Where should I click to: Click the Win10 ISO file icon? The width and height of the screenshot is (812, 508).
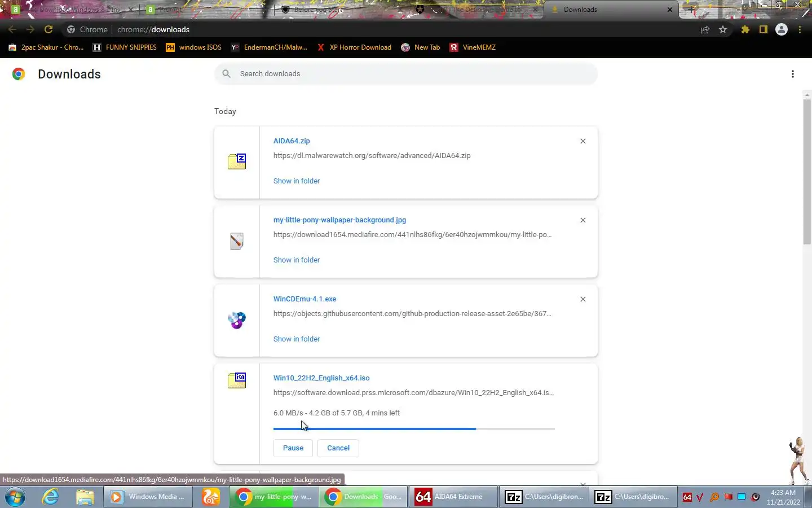click(237, 380)
